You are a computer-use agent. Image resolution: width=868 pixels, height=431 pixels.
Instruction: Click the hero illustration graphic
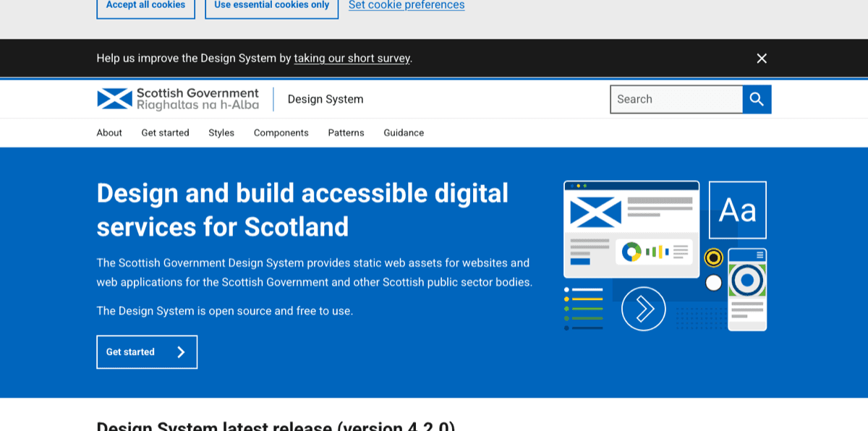click(x=665, y=256)
